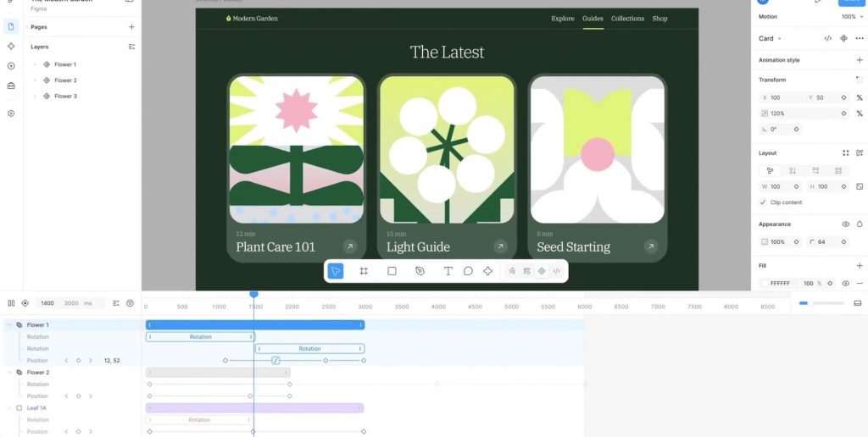Click the Modern Garden logo link
Viewport: 868px width, 437px height.
[x=252, y=19]
